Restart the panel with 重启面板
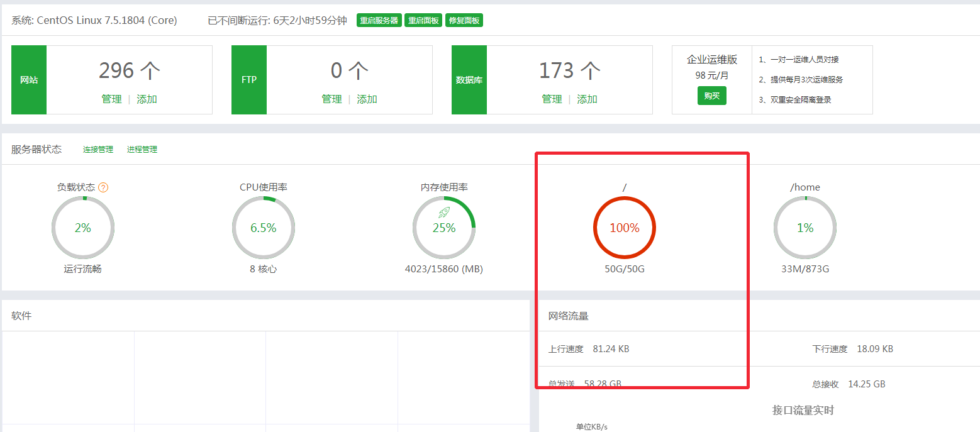Viewport: 980px width, 432px height. (424, 20)
